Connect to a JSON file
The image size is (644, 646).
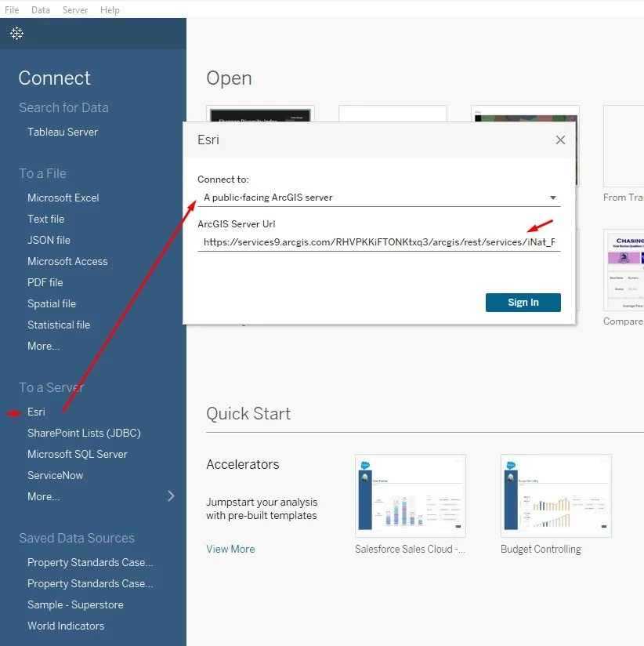49,240
